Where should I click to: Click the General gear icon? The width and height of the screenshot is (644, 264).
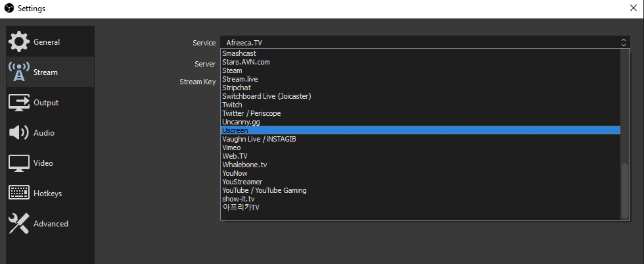tap(19, 42)
